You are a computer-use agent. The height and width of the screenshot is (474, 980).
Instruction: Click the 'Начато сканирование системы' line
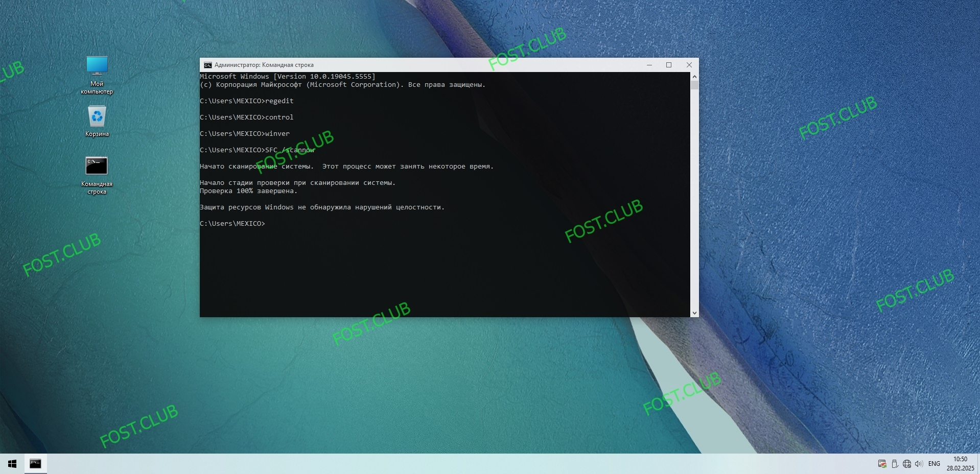click(x=346, y=167)
